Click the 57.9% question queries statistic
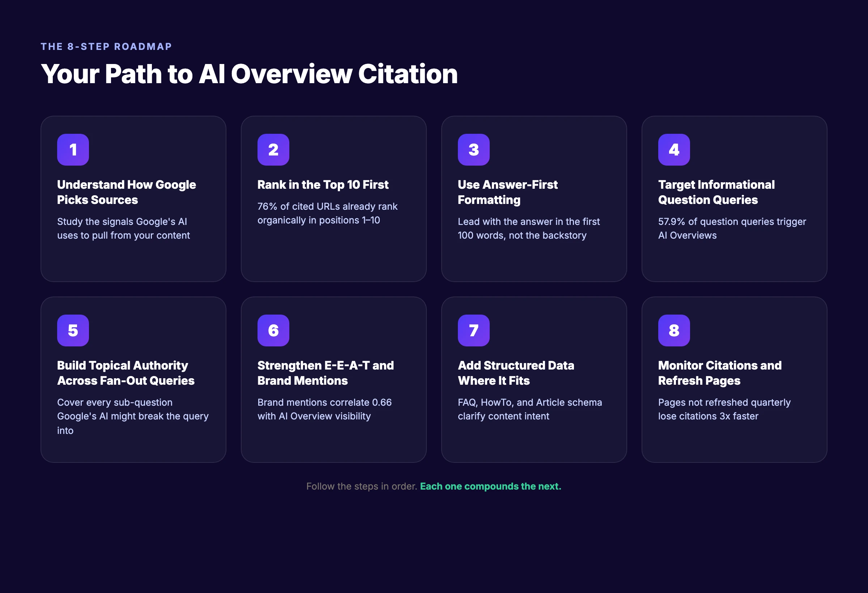The width and height of the screenshot is (868, 593). point(732,228)
